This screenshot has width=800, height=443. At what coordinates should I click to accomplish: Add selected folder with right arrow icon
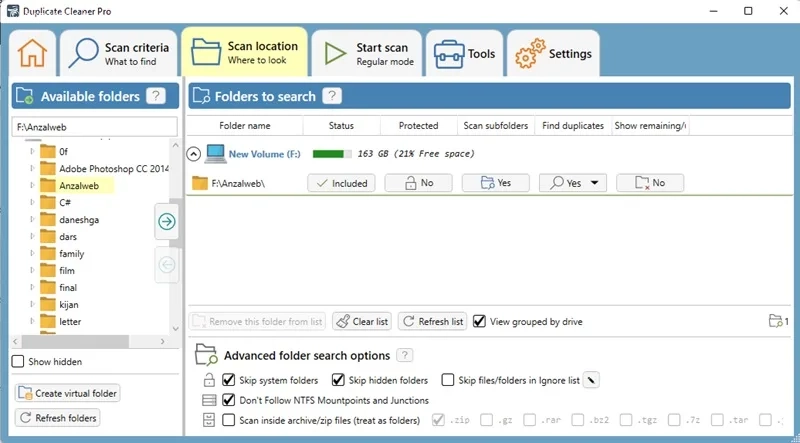tap(167, 222)
